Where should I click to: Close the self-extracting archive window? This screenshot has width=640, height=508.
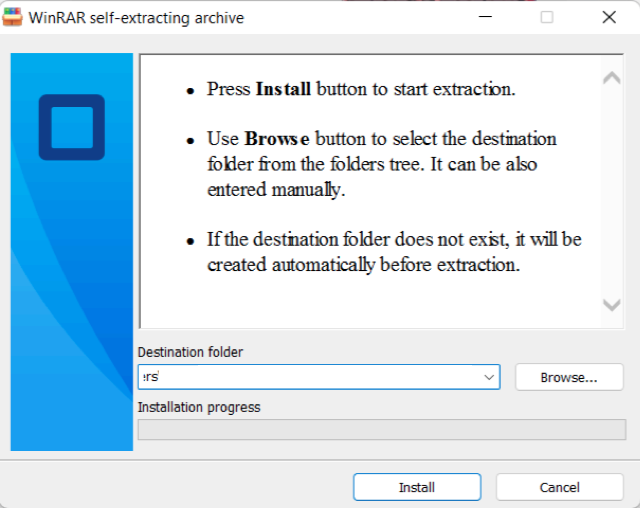[608, 17]
